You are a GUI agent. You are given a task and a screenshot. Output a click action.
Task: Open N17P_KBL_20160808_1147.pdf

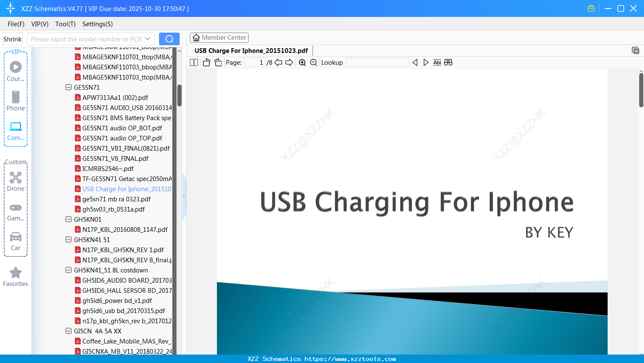coord(125,230)
